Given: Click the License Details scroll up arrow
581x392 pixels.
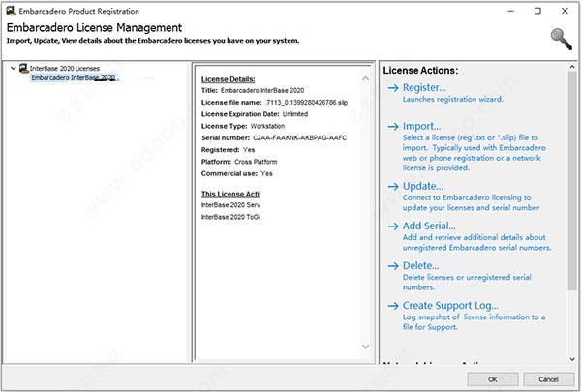Looking at the screenshot, I should tap(365, 79).
